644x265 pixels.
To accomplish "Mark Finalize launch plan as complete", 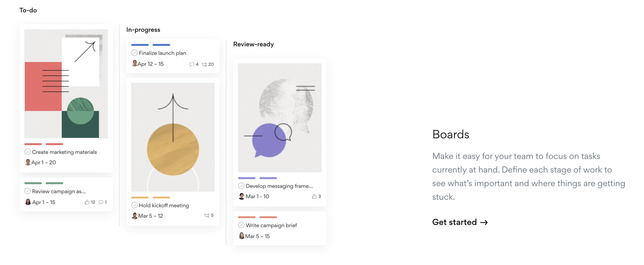I will [x=134, y=53].
